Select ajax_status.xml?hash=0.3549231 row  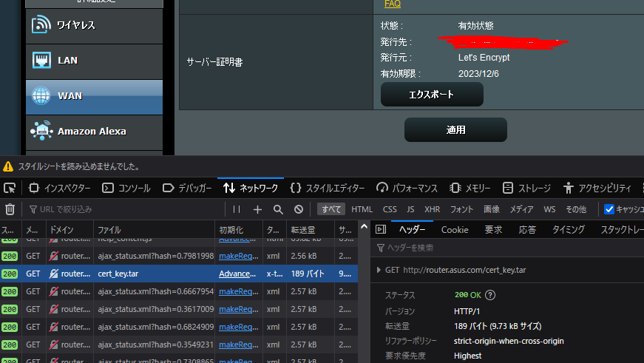[x=179, y=345]
